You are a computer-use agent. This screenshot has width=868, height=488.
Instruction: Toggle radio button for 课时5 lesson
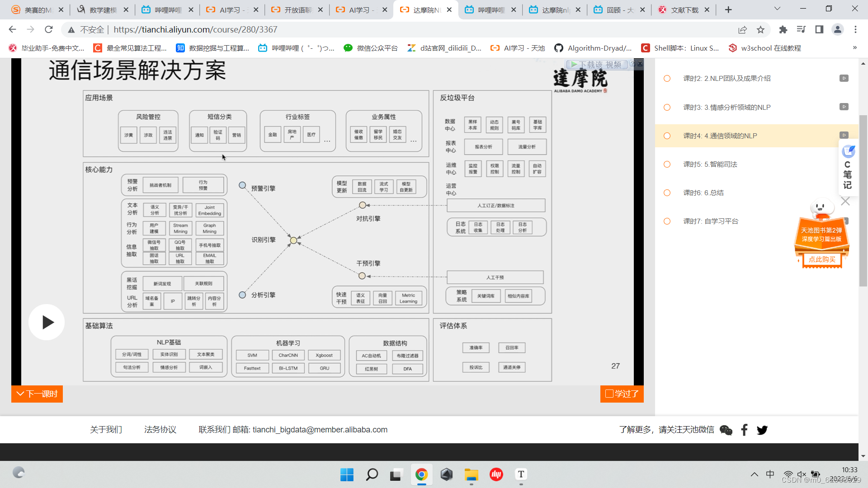coord(667,164)
